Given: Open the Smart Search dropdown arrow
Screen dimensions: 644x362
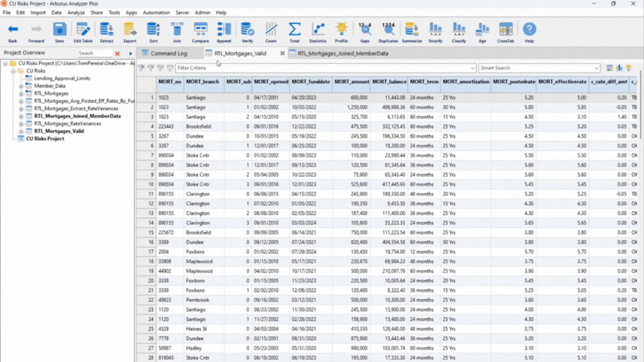Looking at the screenshot, I should click(x=596, y=68).
